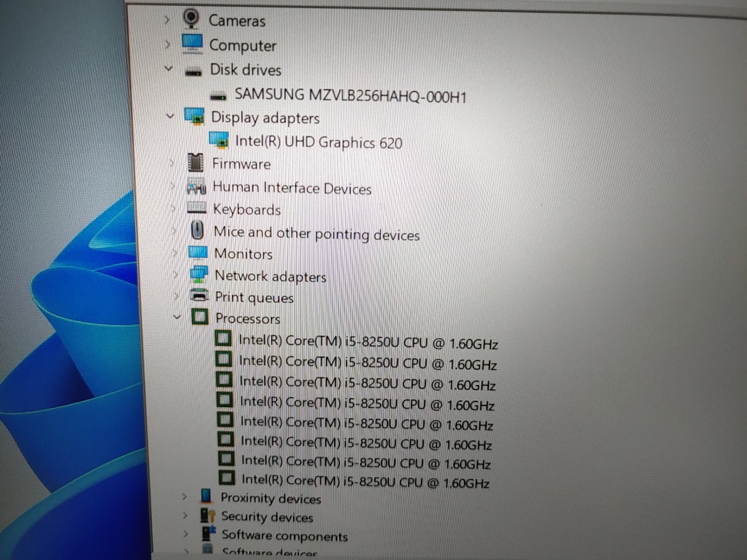Expand the Software components category
This screenshot has width=747, height=560.
[186, 534]
